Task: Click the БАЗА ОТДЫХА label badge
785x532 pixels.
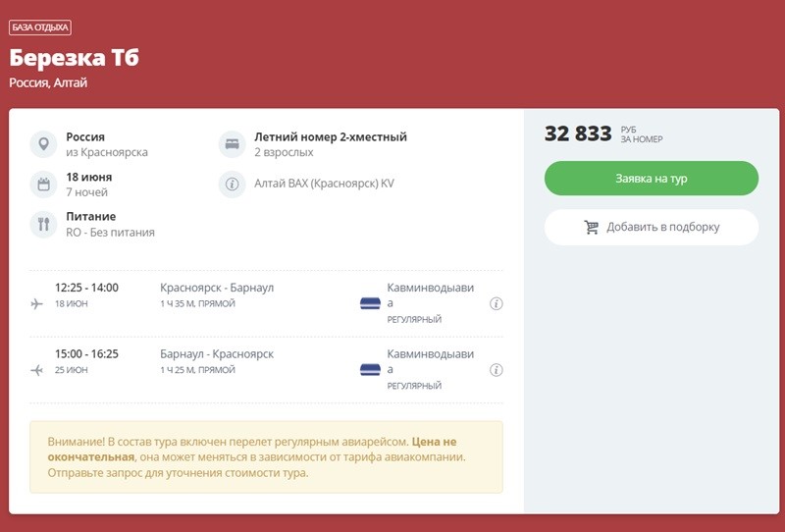Action: (40, 27)
